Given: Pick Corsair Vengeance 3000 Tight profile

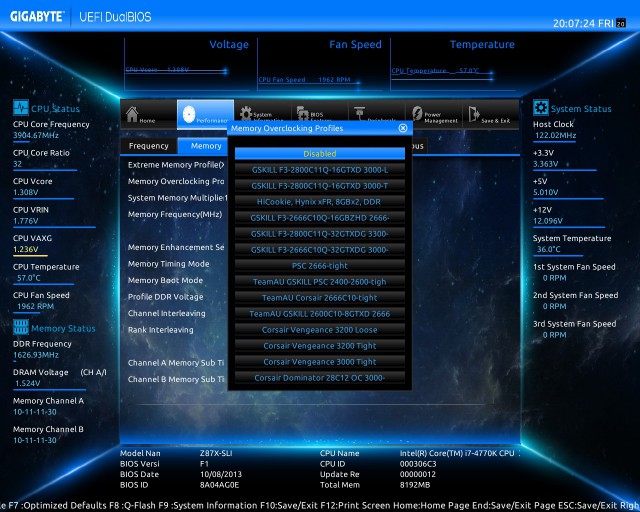Looking at the screenshot, I should (x=320, y=362).
